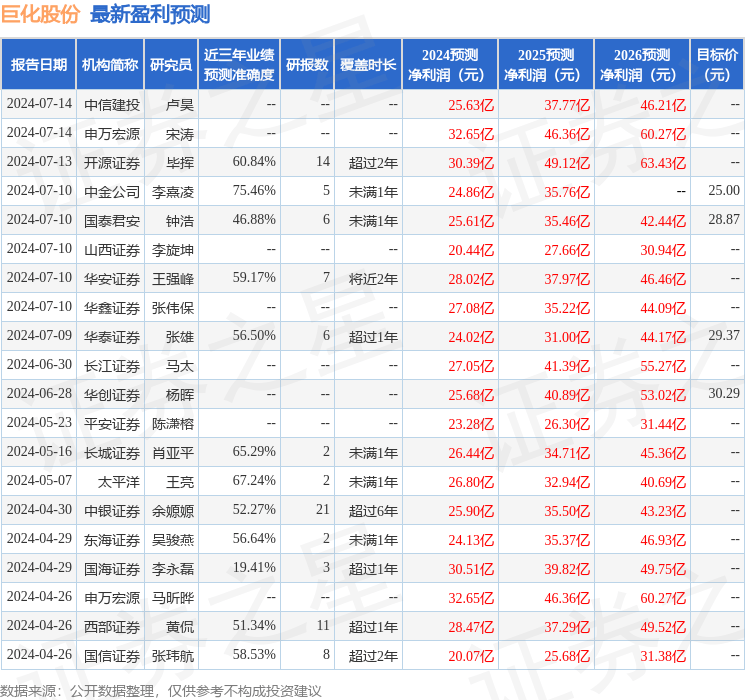This screenshot has width=745, height=700.
Task: Click the 研究员 column header
Action: click(171, 65)
